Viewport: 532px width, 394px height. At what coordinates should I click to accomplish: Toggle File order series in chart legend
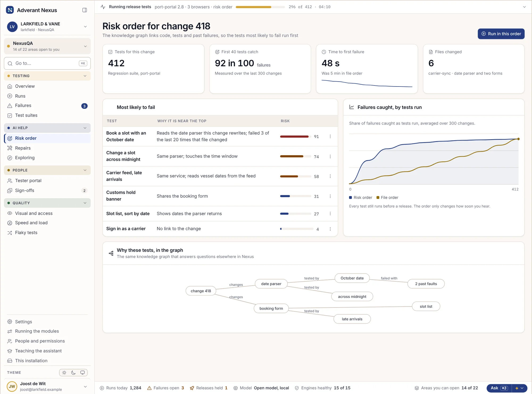387,198
